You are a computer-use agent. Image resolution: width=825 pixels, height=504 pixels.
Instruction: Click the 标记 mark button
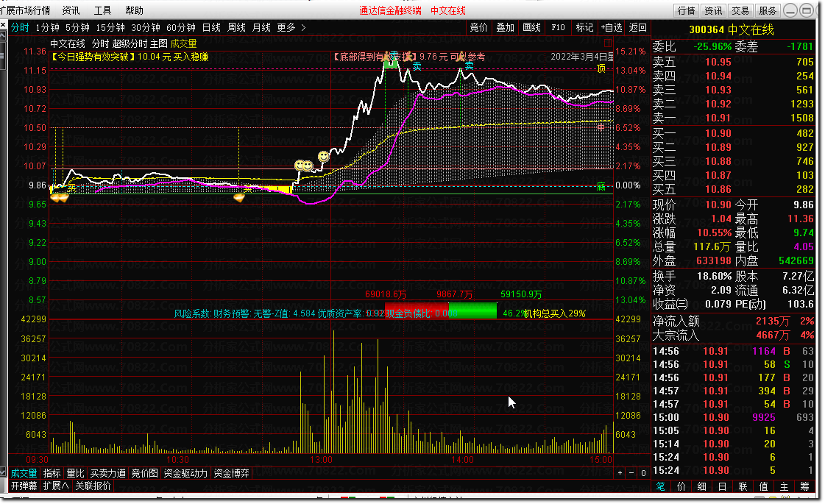click(584, 27)
